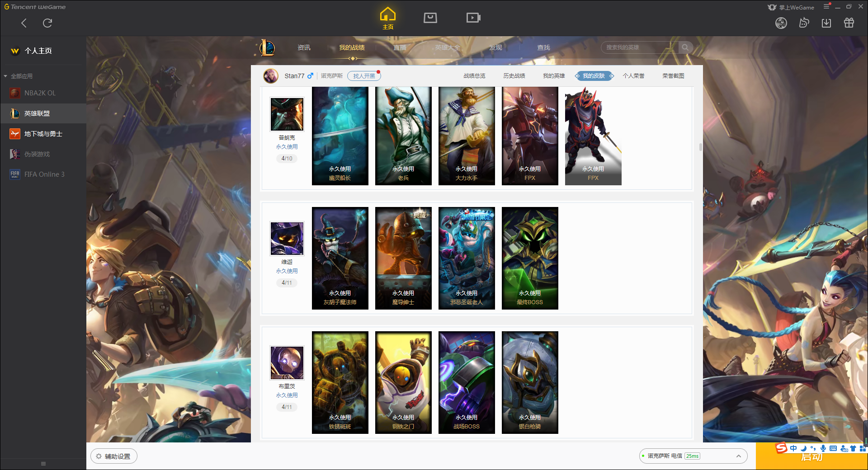The height and width of the screenshot is (470, 868).
Task: Open the 战场BOSS skin card
Action: click(467, 382)
